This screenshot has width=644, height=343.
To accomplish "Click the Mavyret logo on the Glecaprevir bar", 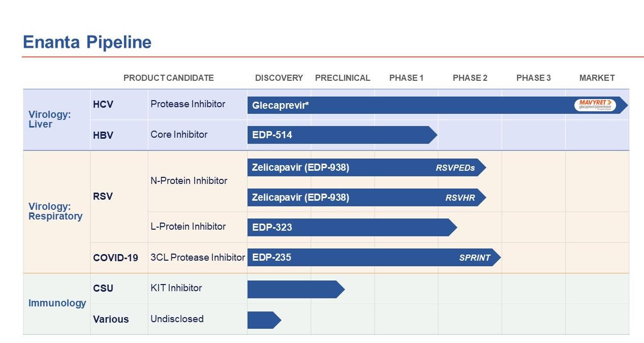I will (595, 105).
